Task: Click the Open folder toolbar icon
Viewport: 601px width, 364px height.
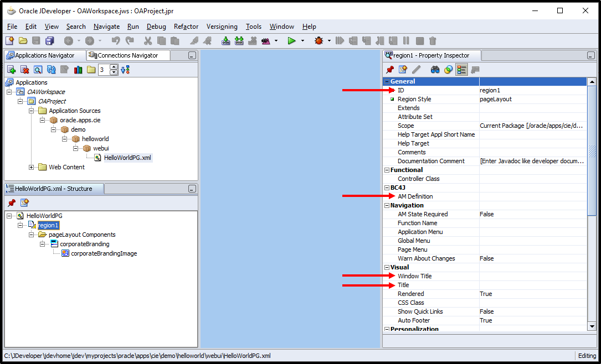Action: pyautogui.click(x=23, y=40)
